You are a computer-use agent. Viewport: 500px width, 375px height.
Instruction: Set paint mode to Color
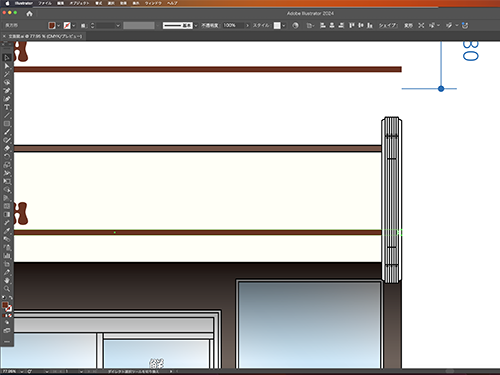click(x=4, y=315)
